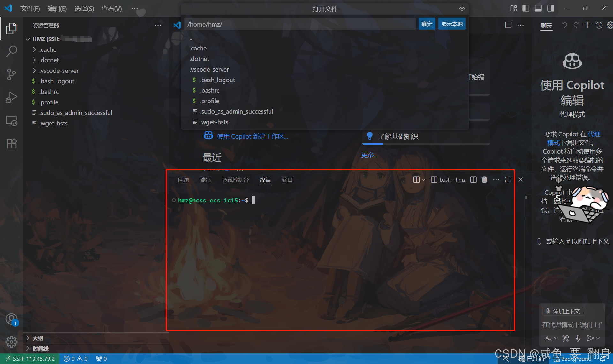The height and width of the screenshot is (364, 613).
Task: Split the terminal
Action: [x=473, y=179]
